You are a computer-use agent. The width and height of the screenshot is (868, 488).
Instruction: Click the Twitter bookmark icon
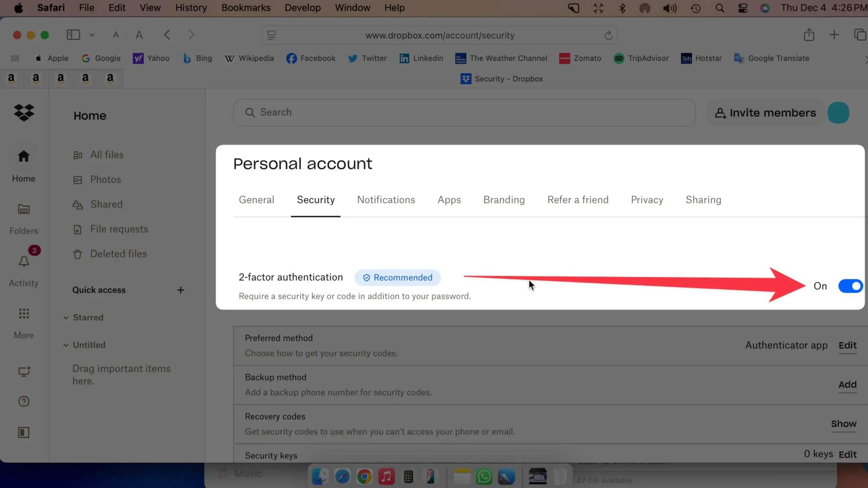click(353, 58)
